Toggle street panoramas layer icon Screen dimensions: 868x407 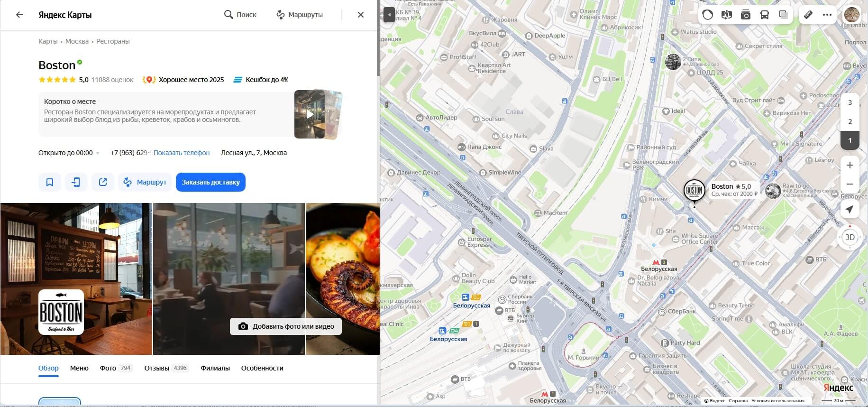pos(727,15)
